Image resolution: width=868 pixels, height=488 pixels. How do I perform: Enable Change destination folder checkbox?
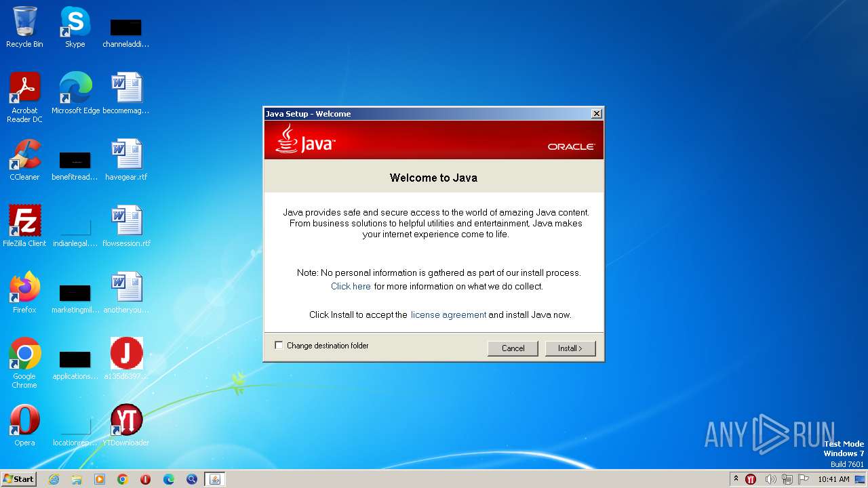click(x=279, y=346)
